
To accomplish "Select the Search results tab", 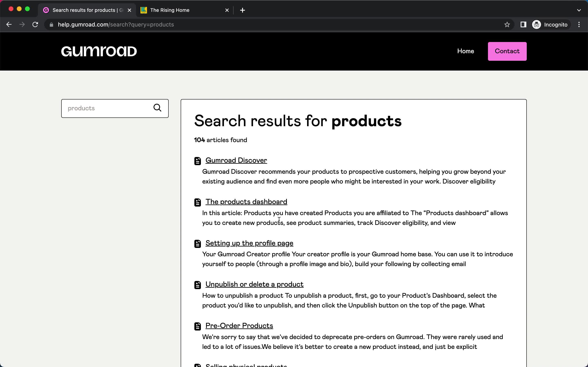I will [87, 10].
